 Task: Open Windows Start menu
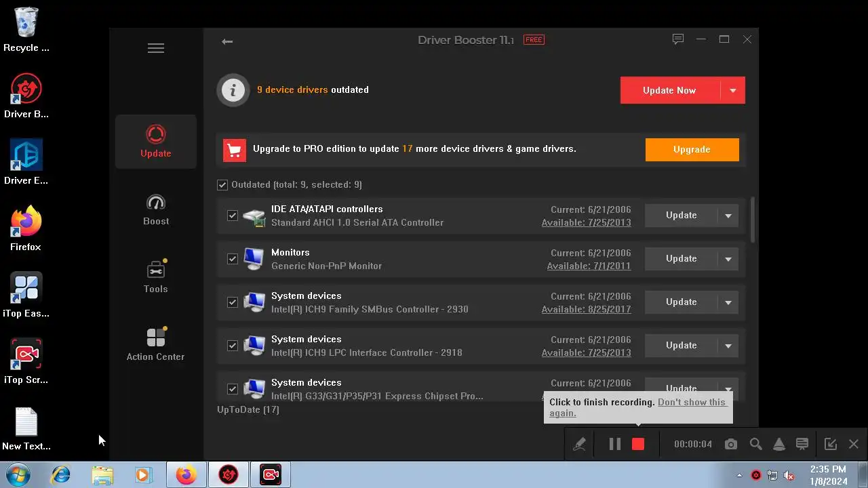18,474
